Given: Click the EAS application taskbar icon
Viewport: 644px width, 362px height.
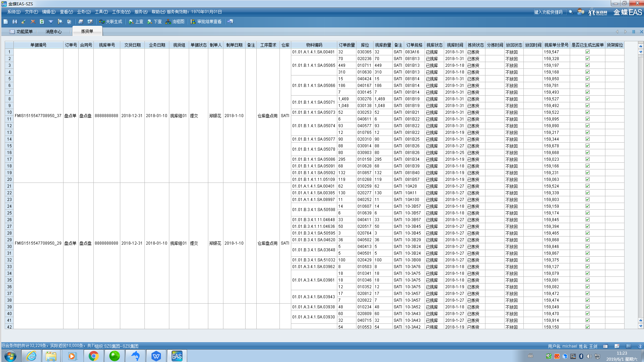Looking at the screenshot, I should click(x=177, y=356).
